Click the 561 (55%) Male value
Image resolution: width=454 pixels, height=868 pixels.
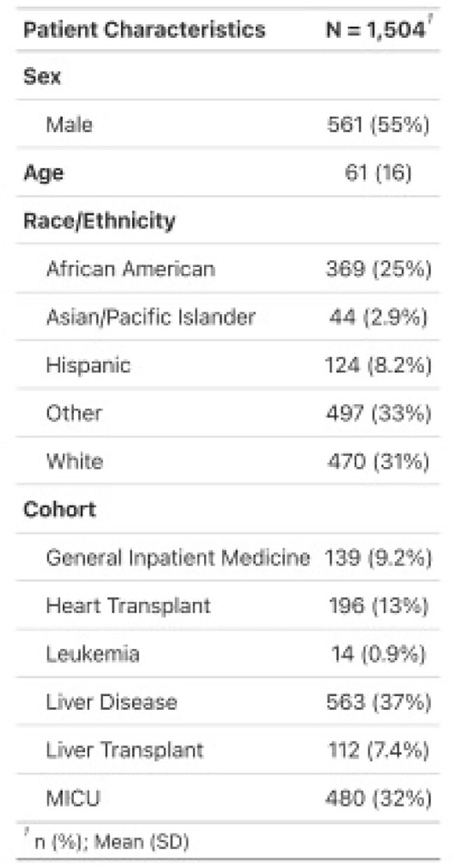click(378, 125)
